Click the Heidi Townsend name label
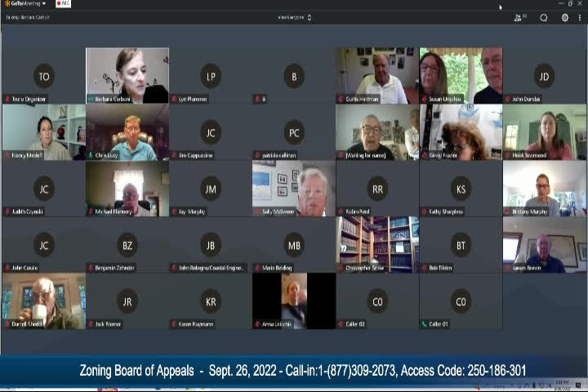Screen dimensions: 588x392 point(529,155)
